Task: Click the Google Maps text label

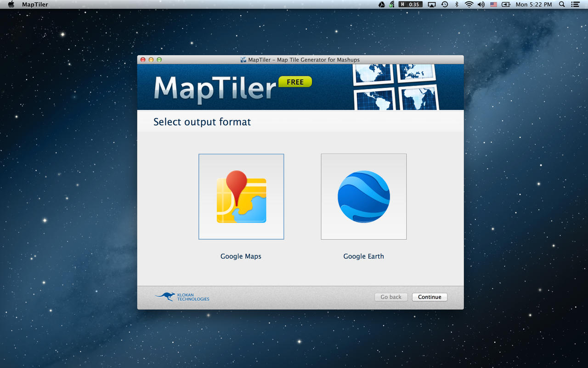Action: point(241,256)
